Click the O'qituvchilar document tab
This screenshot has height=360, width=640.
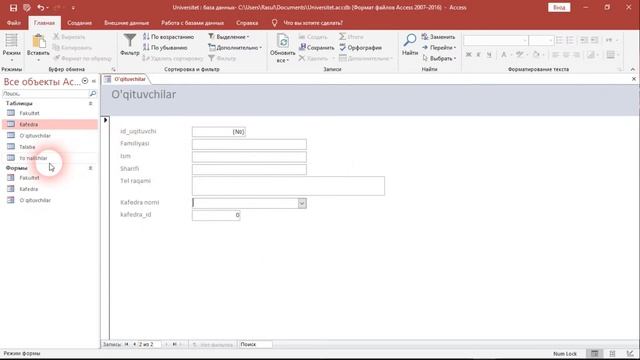[126, 79]
